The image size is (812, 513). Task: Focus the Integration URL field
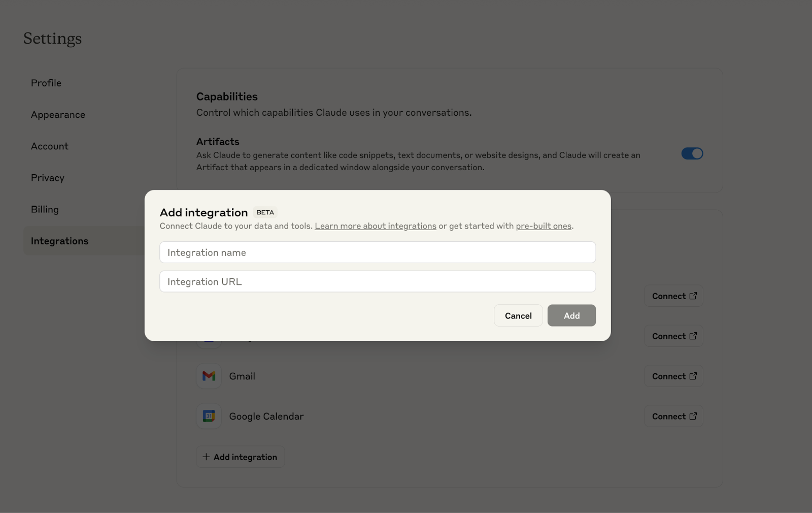(377, 282)
